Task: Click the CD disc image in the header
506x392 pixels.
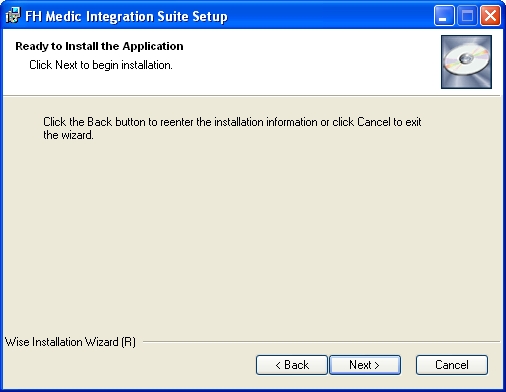Action: (x=466, y=62)
